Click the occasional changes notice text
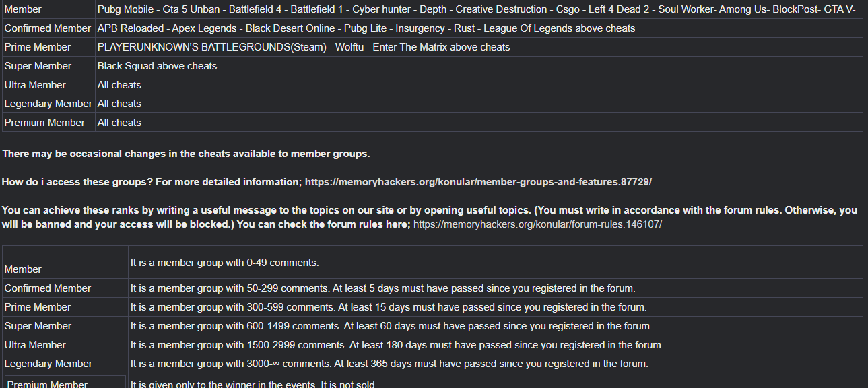Image resolution: width=868 pixels, height=388 pixels. [186, 154]
